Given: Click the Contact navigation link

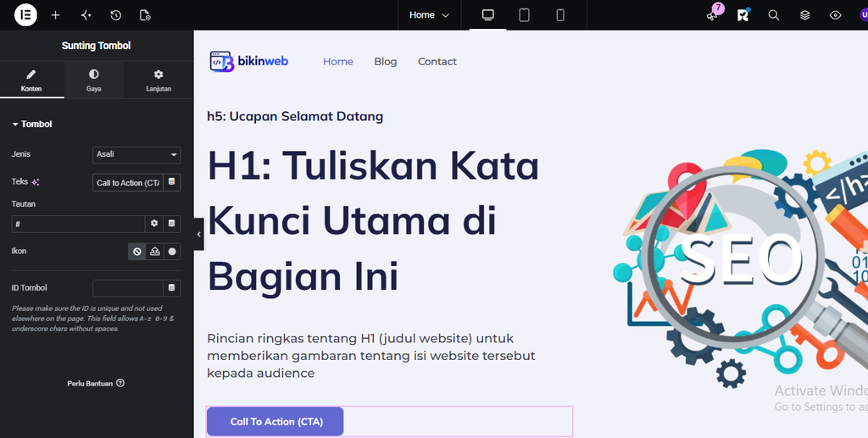Looking at the screenshot, I should (437, 62).
